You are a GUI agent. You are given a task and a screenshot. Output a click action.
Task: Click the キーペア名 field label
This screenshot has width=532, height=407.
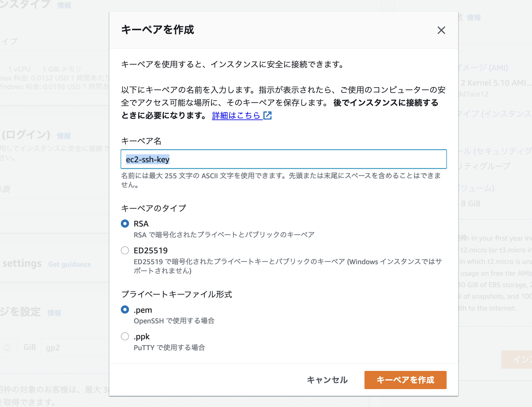pos(141,141)
